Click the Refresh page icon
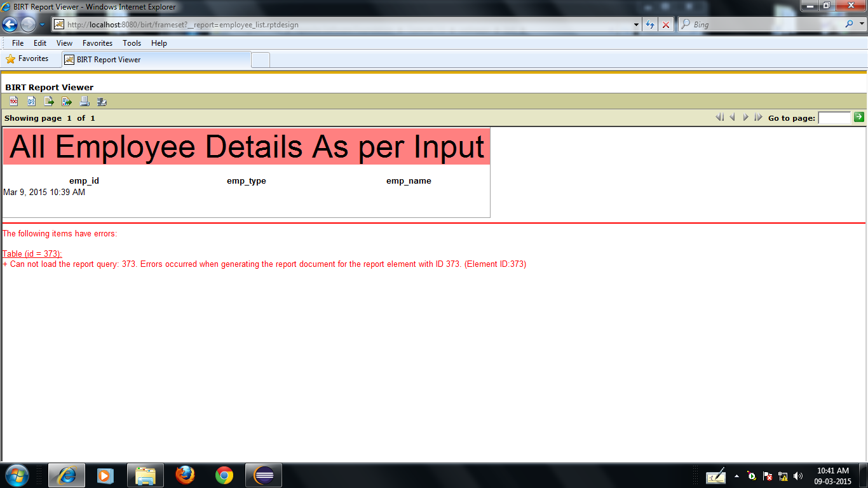 650,25
